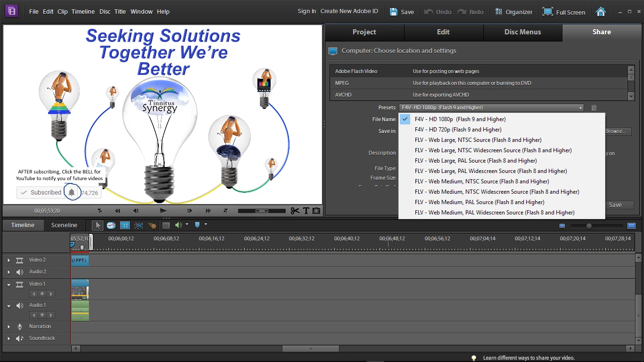Expand the Narration track
This screenshot has width=644, height=362.
click(x=8, y=327)
